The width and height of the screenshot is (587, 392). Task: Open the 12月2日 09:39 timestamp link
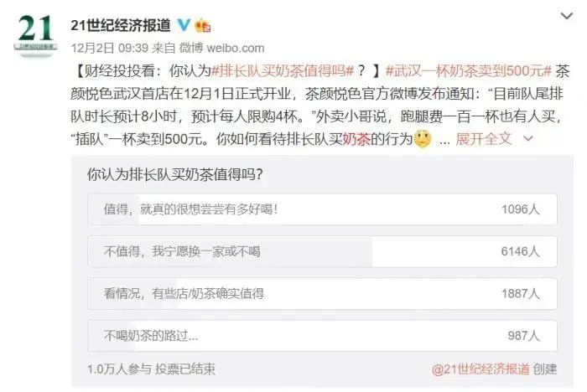click(x=110, y=48)
